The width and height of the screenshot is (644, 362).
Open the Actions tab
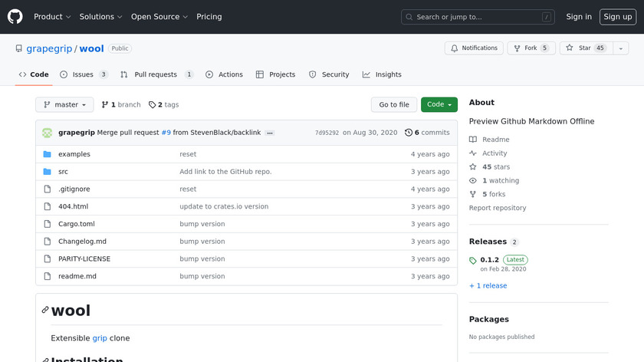click(x=224, y=74)
